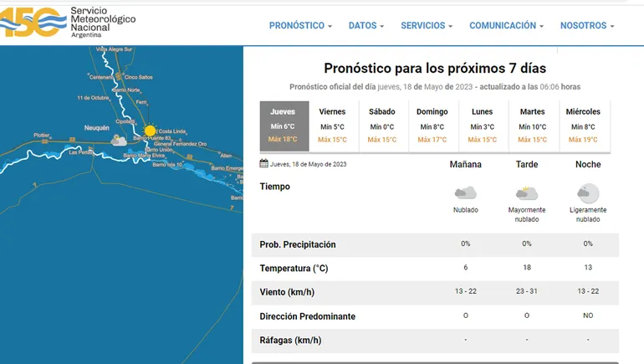
Task: Click the Cipolletti label on the map
Action: point(126,120)
